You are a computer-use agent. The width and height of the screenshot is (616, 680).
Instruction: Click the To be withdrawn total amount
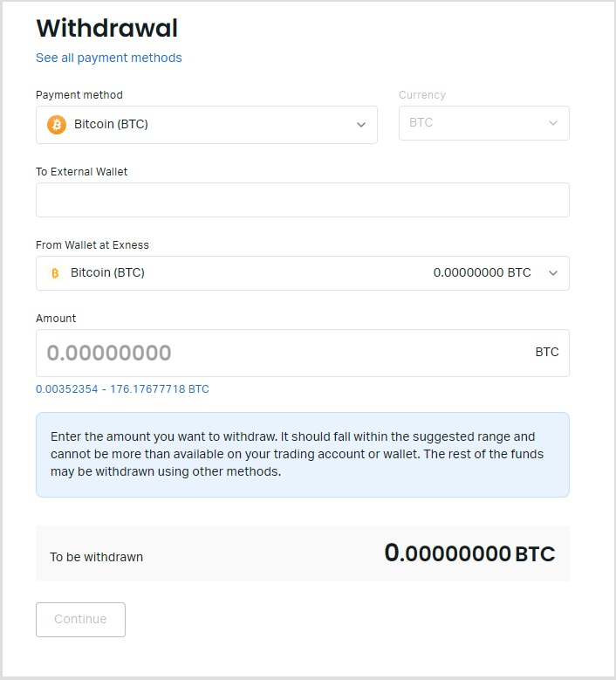pyautogui.click(x=469, y=553)
